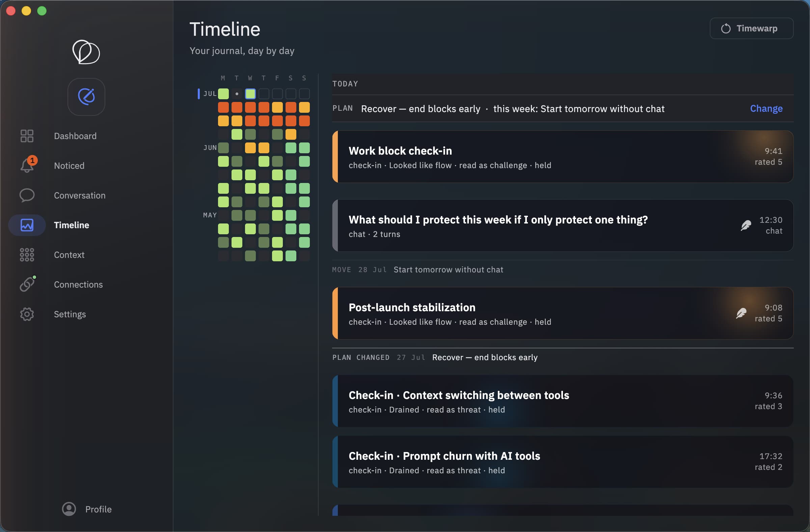Click the Change plan link
This screenshot has height=532, width=810.
click(766, 108)
